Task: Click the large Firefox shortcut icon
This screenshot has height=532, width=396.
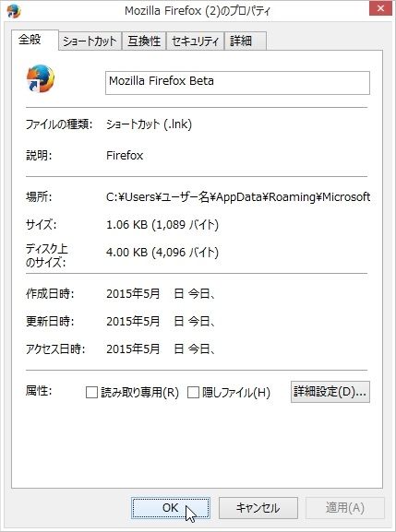Action: (x=40, y=78)
